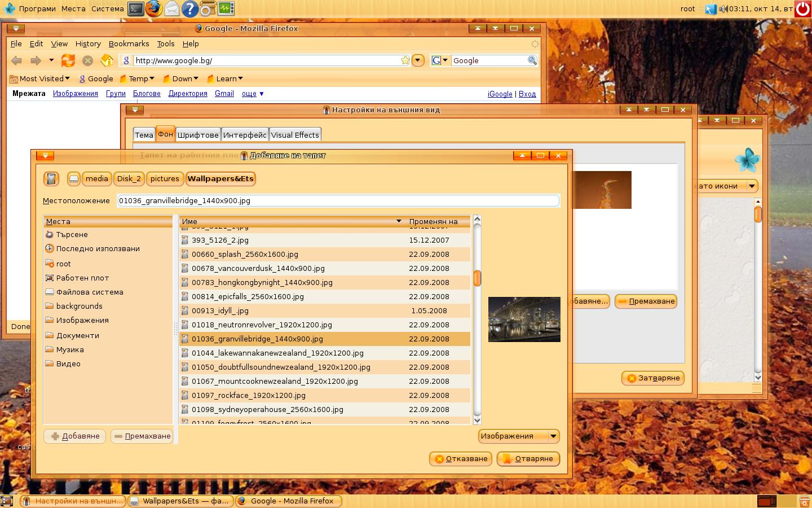Screen dimensions: 812x508
Task: Open the window menu of Firefox title bar
Action: pos(16,28)
